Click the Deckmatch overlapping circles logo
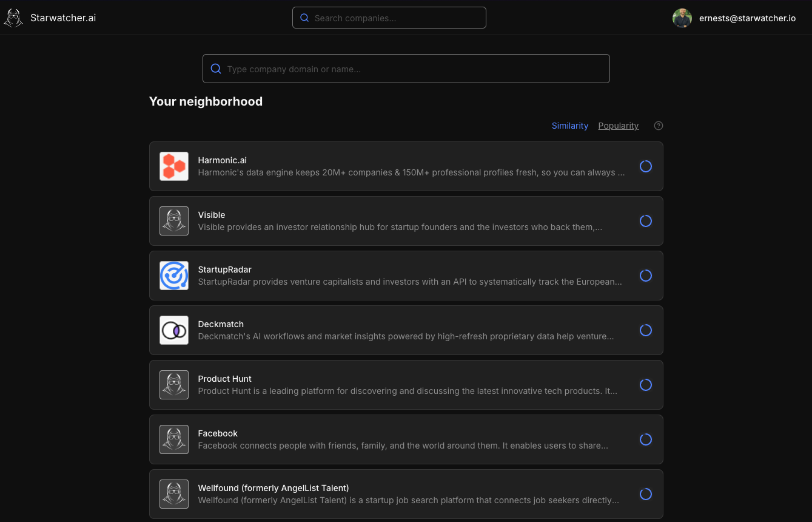The height and width of the screenshot is (522, 812). 174,330
